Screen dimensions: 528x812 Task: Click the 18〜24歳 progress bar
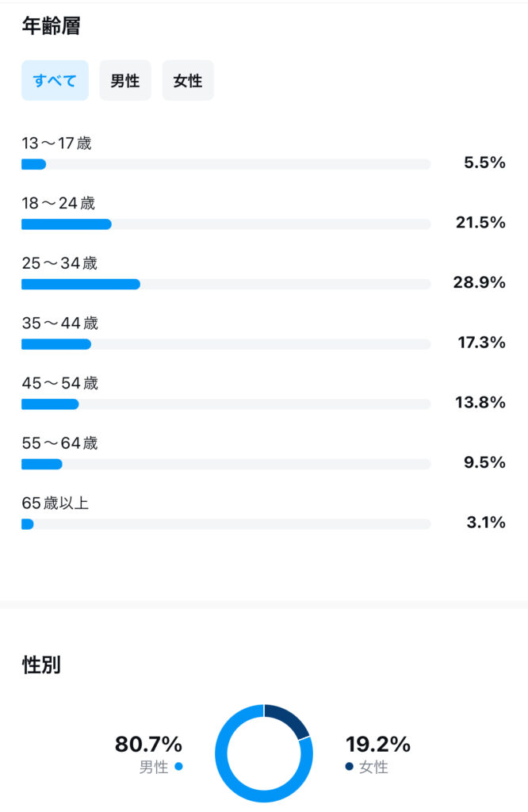(x=226, y=224)
